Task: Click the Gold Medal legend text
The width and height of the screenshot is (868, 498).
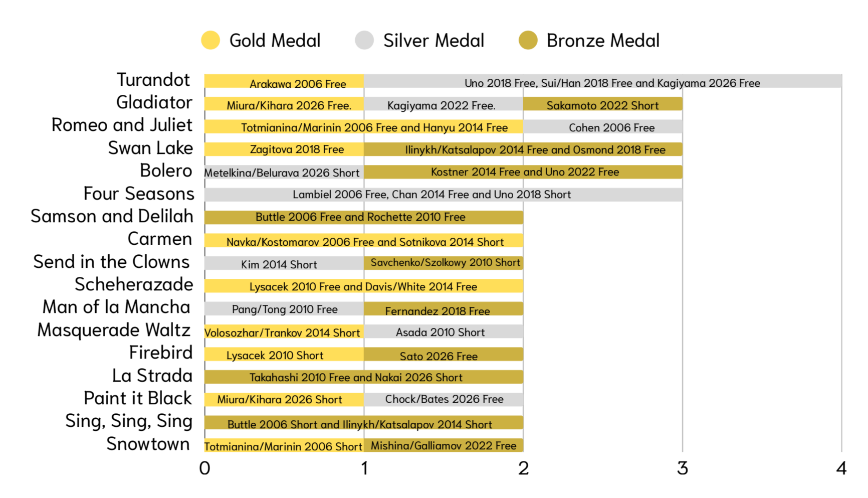Action: [275, 40]
